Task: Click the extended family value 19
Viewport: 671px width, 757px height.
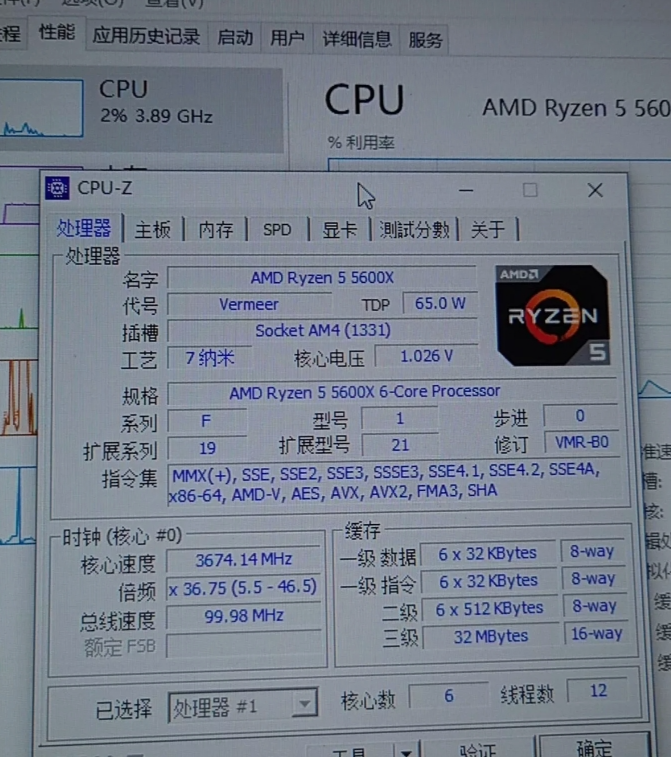Action: (x=208, y=449)
